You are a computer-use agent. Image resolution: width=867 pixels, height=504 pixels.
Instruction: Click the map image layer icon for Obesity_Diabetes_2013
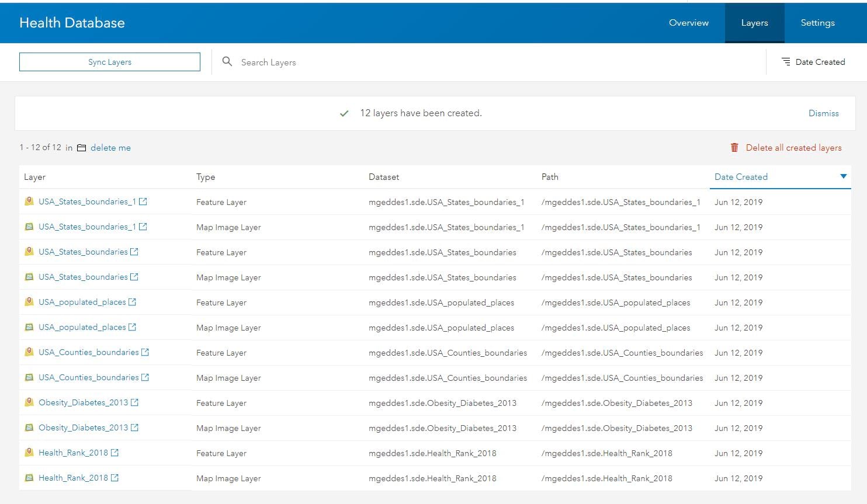[29, 427]
